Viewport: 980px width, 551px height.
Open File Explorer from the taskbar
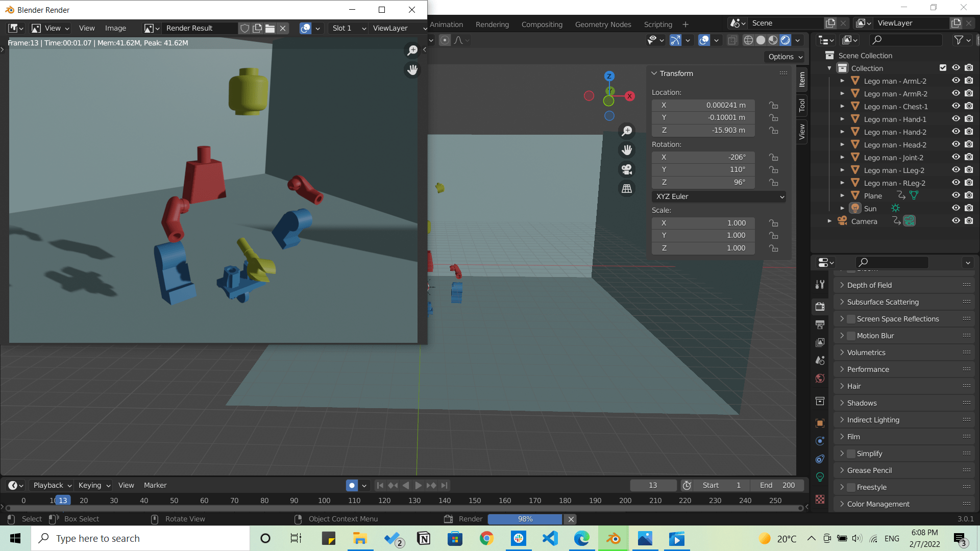pos(360,538)
